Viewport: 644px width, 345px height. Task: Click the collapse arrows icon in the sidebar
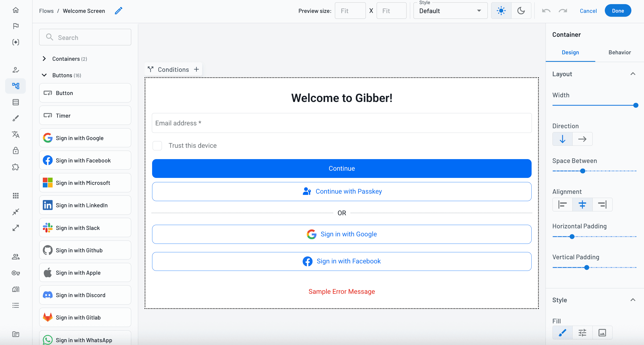tap(16, 212)
